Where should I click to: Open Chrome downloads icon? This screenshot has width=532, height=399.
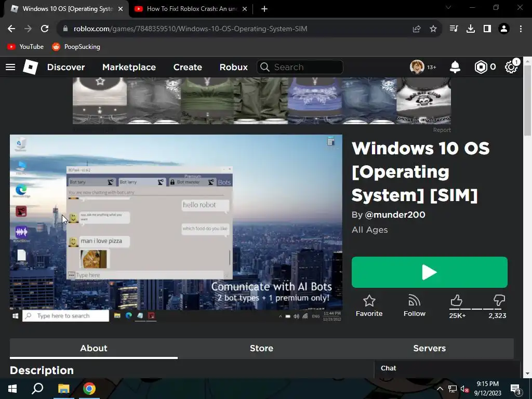click(x=471, y=29)
